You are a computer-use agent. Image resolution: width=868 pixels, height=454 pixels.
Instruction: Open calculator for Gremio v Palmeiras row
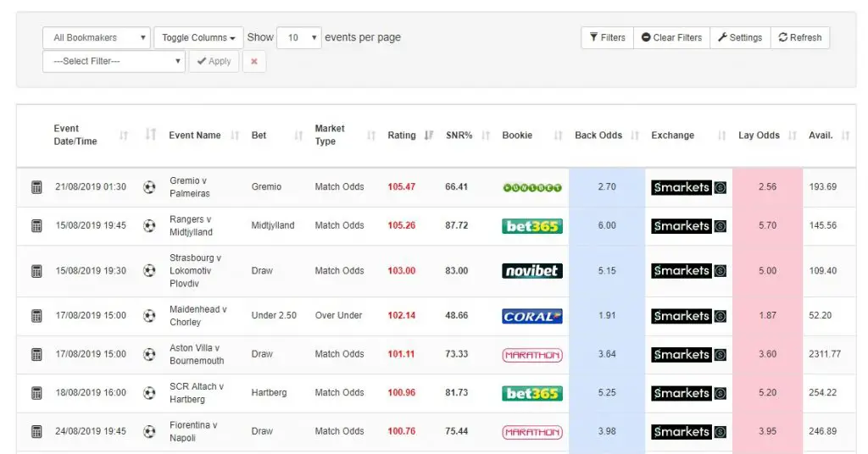(x=36, y=187)
